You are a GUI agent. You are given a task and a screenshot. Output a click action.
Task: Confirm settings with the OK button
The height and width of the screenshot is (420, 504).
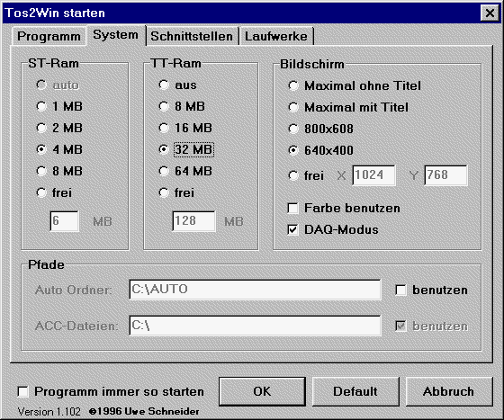pyautogui.click(x=262, y=391)
